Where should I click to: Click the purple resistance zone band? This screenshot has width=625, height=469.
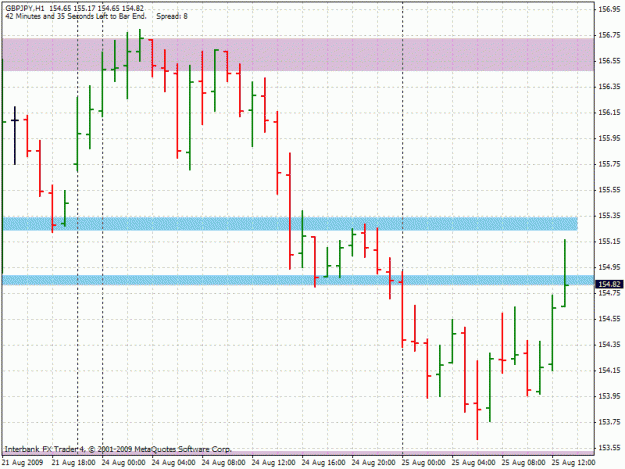point(298,55)
